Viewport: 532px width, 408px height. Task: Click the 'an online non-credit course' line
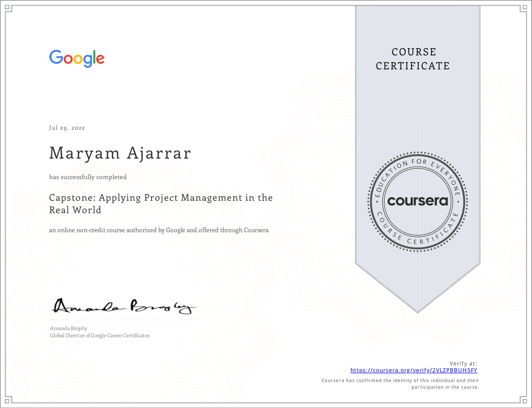click(x=159, y=230)
